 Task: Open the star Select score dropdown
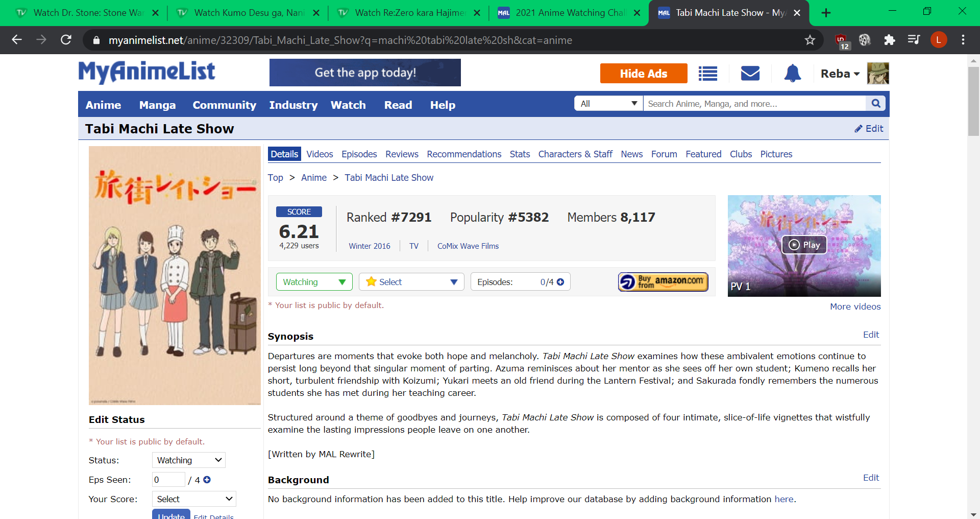[x=411, y=282]
